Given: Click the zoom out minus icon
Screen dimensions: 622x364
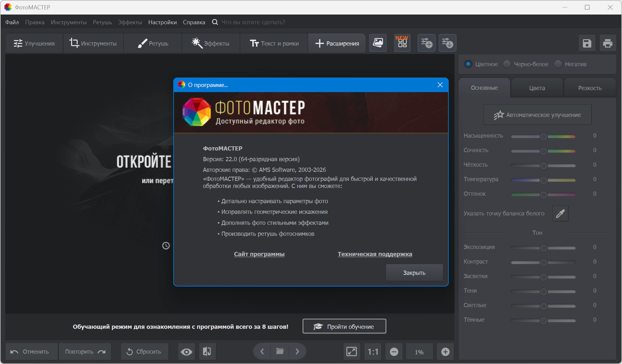Looking at the screenshot, I should pyautogui.click(x=394, y=352).
